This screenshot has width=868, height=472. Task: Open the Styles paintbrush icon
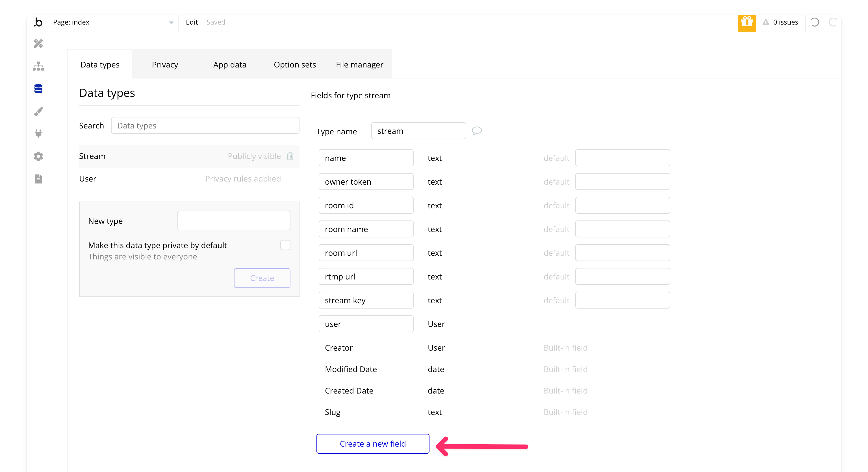tap(38, 112)
